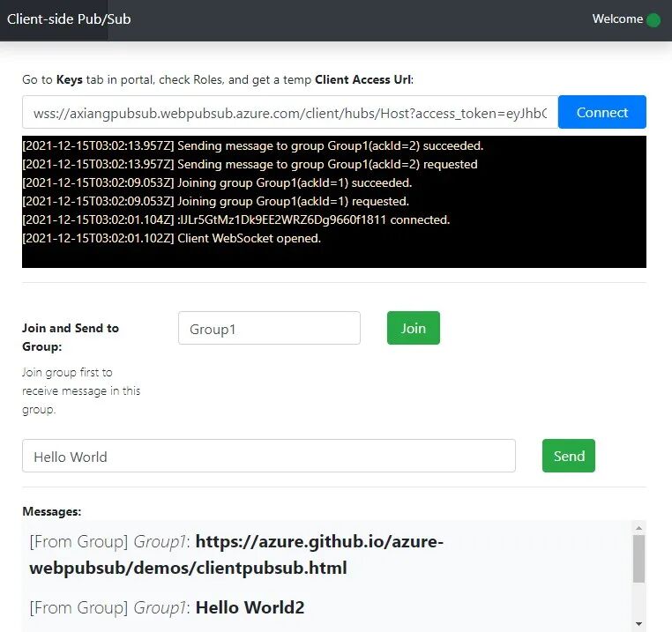Image resolution: width=672 pixels, height=632 pixels.
Task: Focus the Group1 group name field
Action: point(269,328)
